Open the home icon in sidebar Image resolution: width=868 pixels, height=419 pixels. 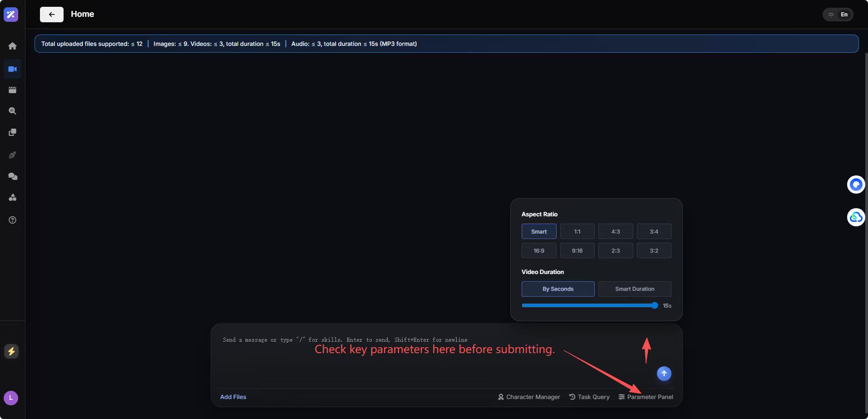click(13, 46)
